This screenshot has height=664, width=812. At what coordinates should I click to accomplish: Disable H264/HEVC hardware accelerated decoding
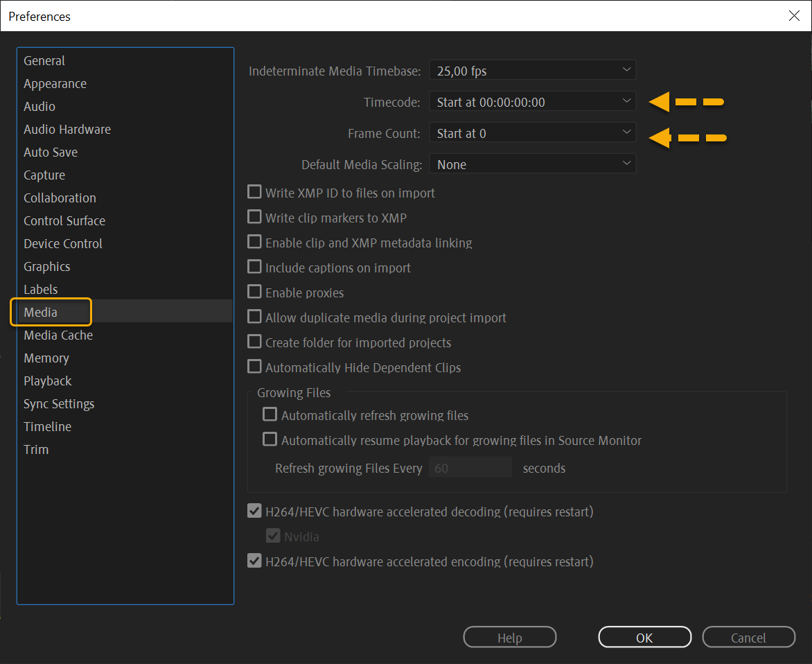click(254, 511)
